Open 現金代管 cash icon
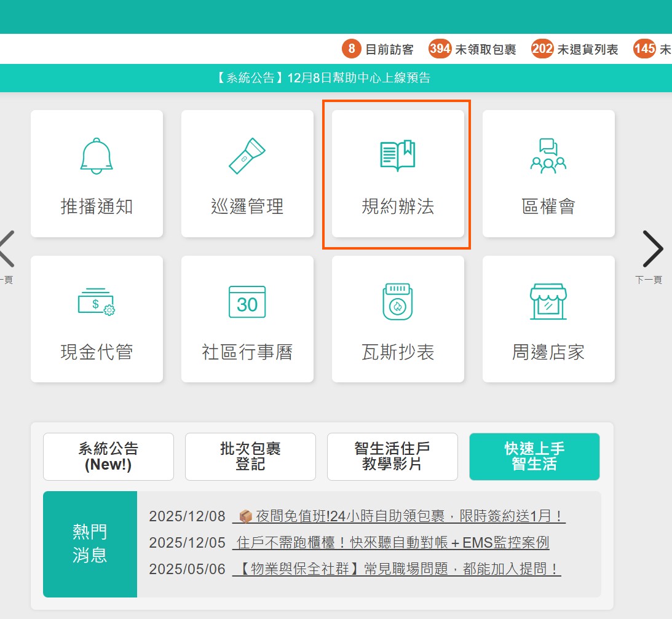 pos(97,302)
